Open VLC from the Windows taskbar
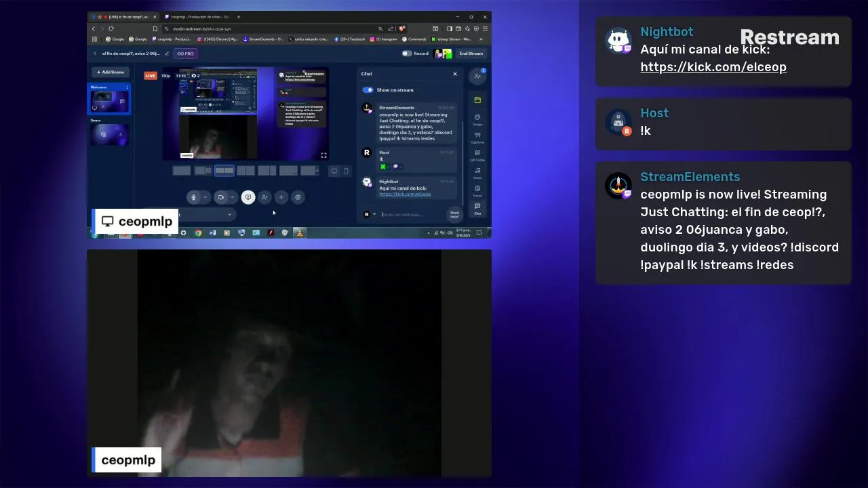 coord(300,232)
